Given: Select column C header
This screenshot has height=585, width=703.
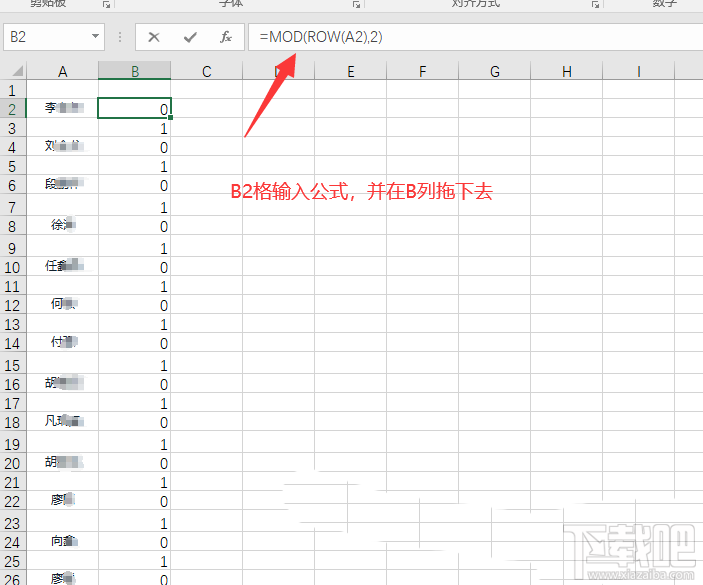Looking at the screenshot, I should pyautogui.click(x=206, y=71).
